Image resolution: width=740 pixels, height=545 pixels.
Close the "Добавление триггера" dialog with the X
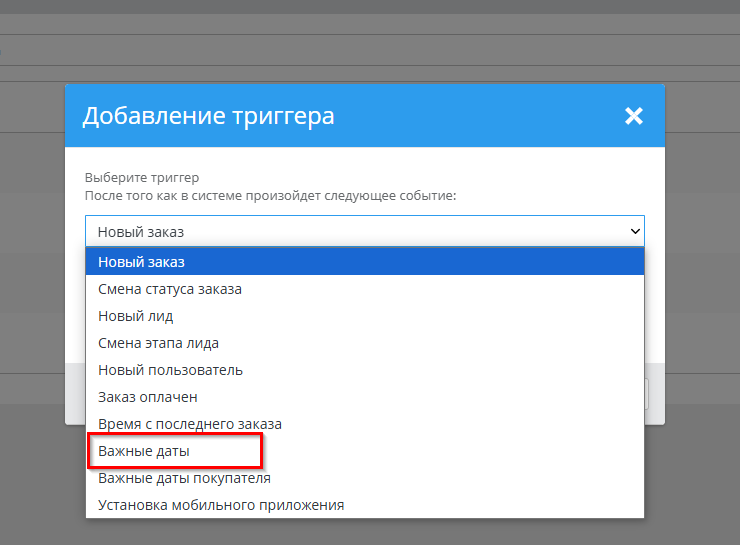[x=633, y=116]
